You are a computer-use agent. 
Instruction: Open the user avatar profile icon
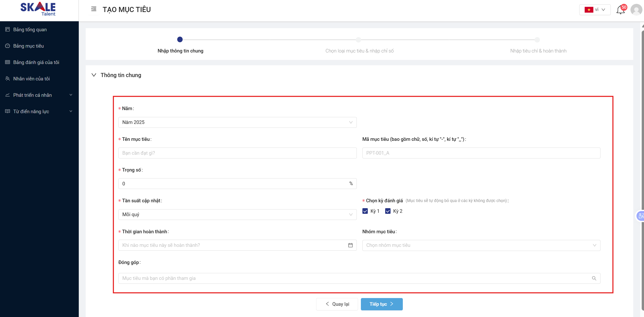coord(636,10)
